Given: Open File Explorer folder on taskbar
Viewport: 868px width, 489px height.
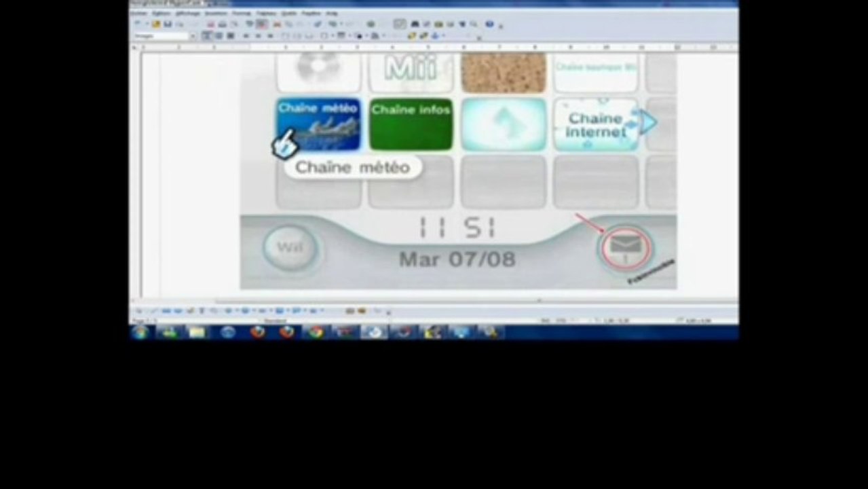Looking at the screenshot, I should (197, 332).
